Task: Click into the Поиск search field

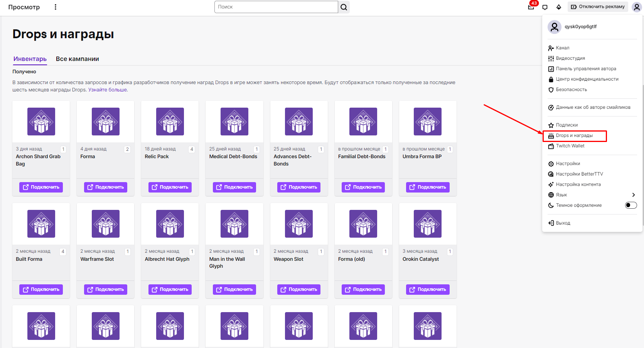Action: click(x=276, y=7)
